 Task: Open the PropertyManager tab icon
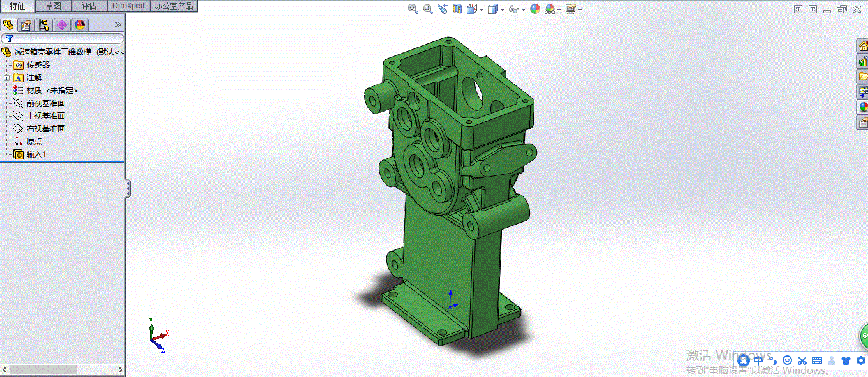click(26, 25)
